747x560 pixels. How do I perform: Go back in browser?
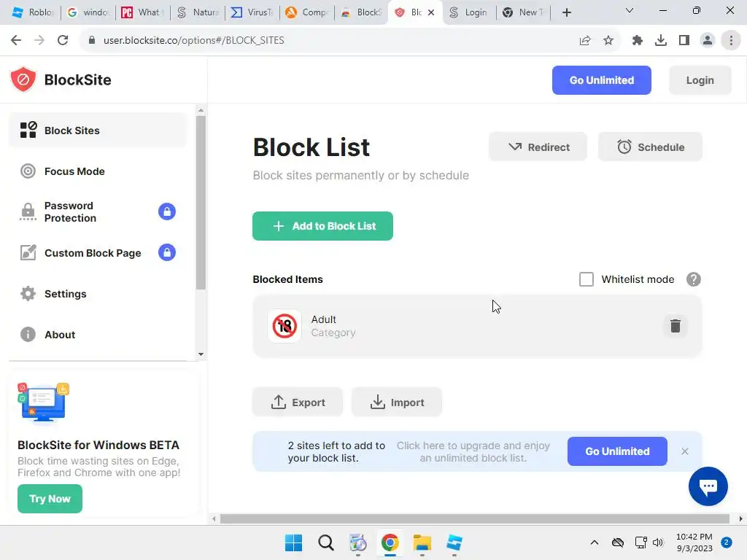click(x=16, y=40)
